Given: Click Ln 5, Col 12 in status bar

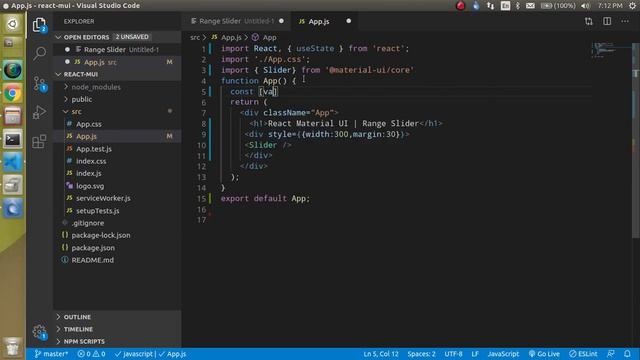Looking at the screenshot, I should tap(381, 354).
